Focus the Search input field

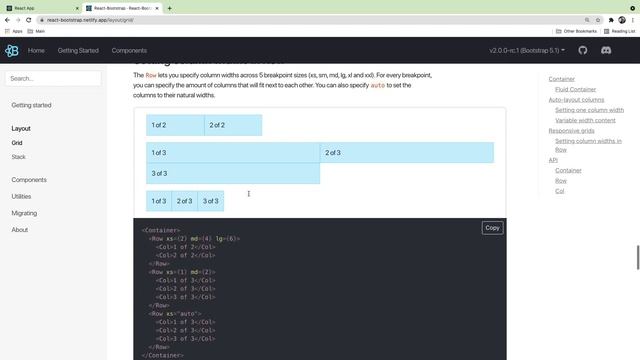click(x=53, y=78)
